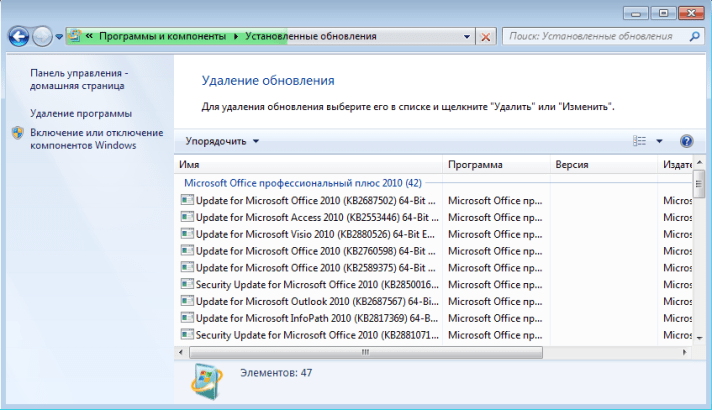Click the program cell in the KB2687502 row
Screen dimensions: 712x410
point(495,201)
